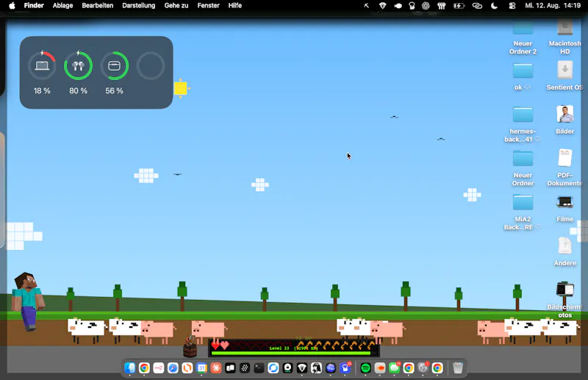The width and height of the screenshot is (588, 380).
Task: Open Safari compass icon in the Dock
Action: [173, 368]
